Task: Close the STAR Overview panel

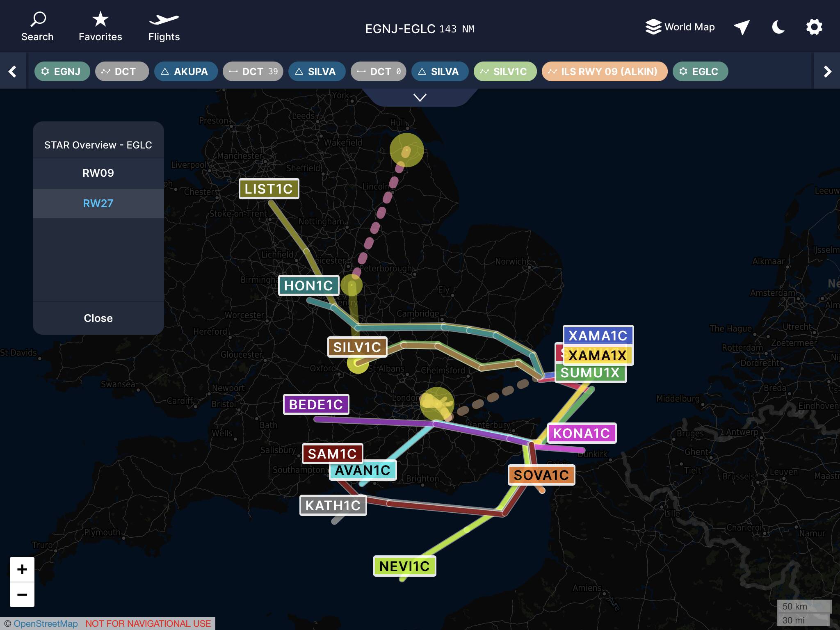Action: [98, 318]
